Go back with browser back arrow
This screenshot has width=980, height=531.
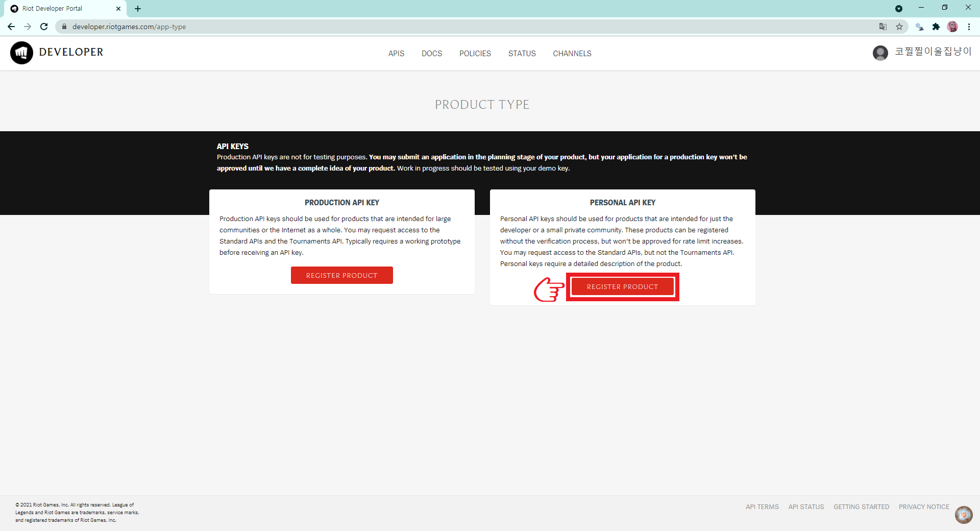point(11,27)
